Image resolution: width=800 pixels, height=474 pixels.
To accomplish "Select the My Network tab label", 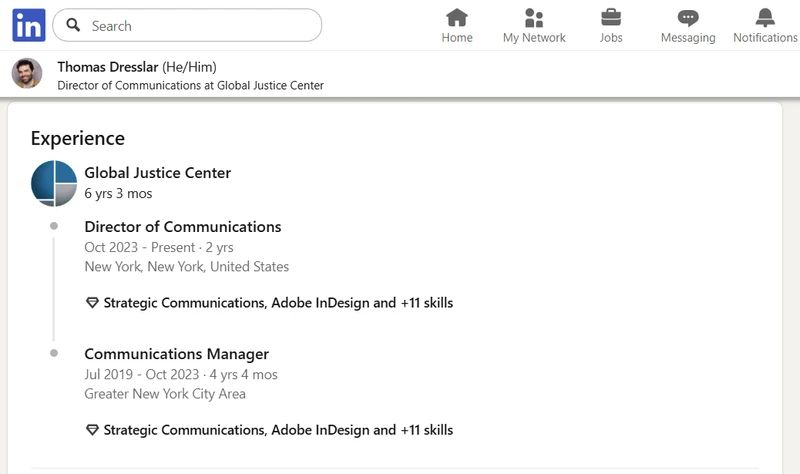I will 534,38.
